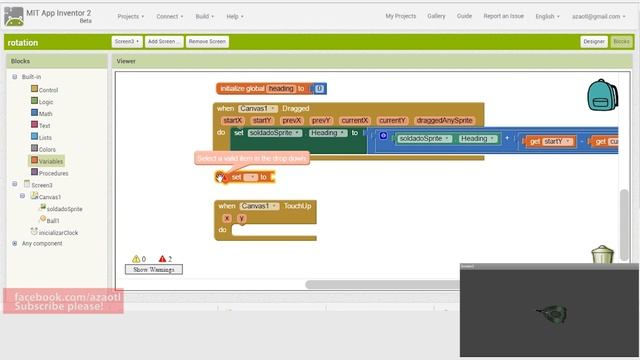Click the viewer vertical scrollbar
This screenshot has width=640, height=360.
click(624, 224)
